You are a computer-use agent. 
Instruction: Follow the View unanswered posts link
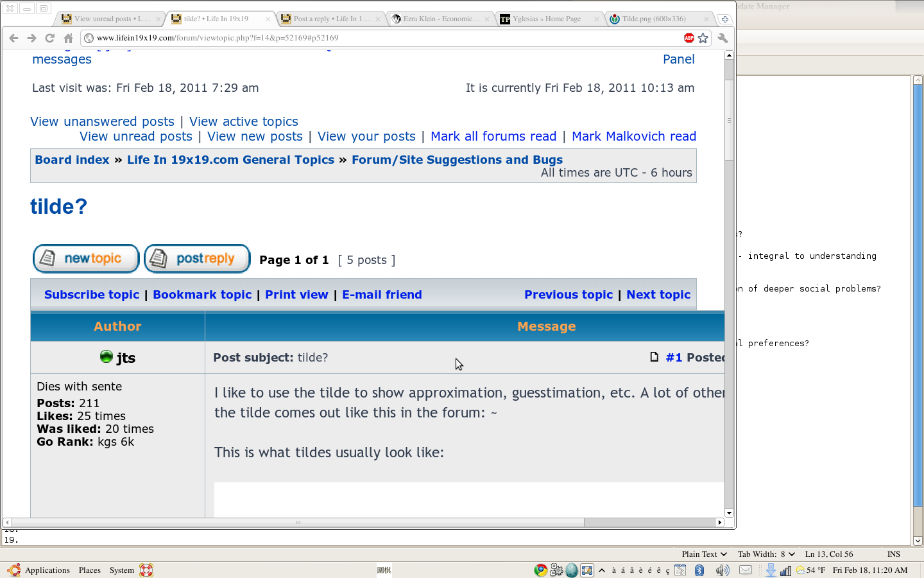pos(102,121)
